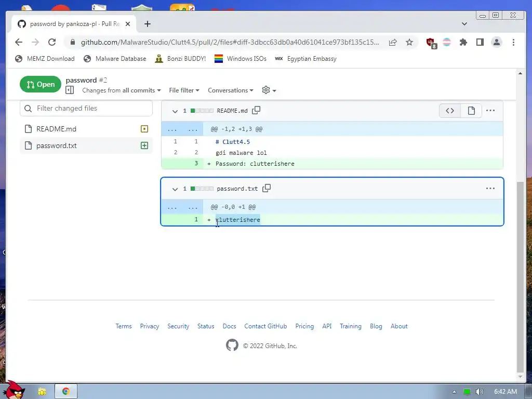Open the Docs footer link

click(x=229, y=326)
